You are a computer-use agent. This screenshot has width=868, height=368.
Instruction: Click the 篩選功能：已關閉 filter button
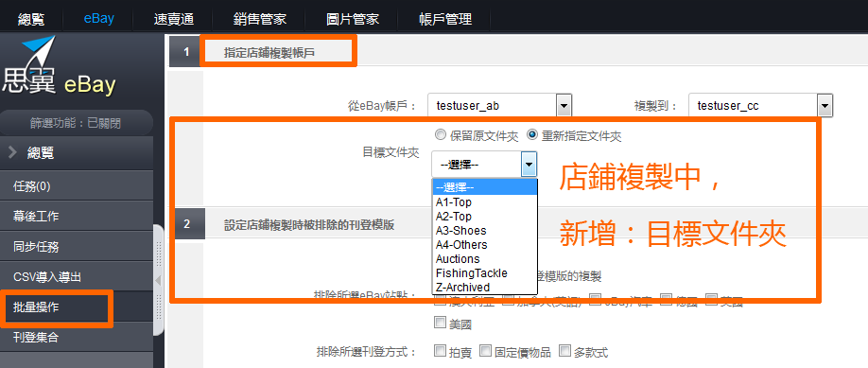pos(76,123)
